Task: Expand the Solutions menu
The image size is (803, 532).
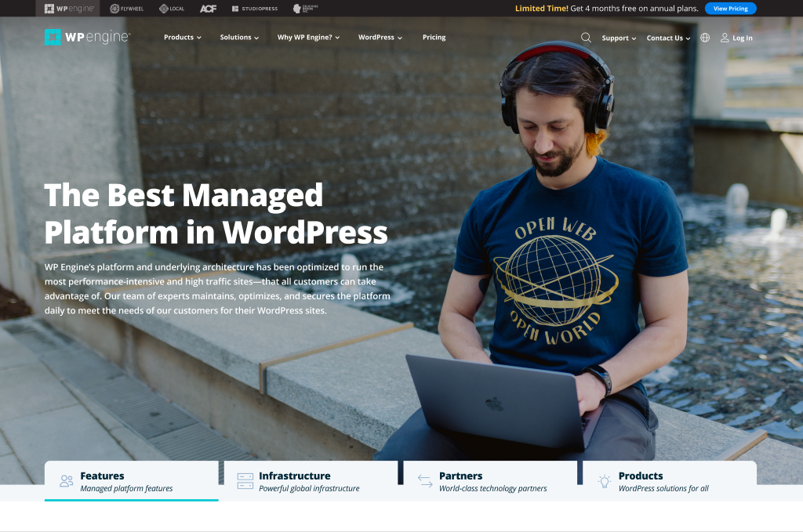Action: [239, 38]
